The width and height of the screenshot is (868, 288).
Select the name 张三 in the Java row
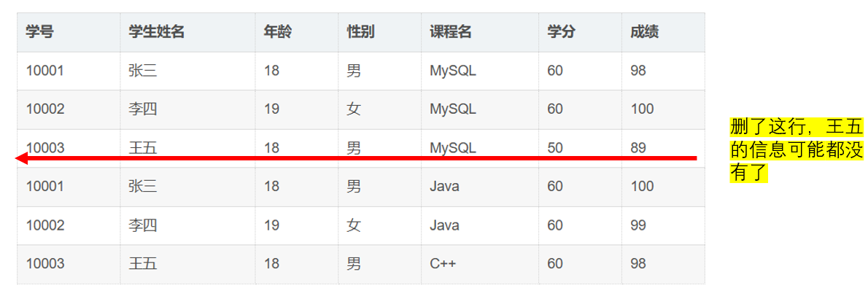[143, 186]
